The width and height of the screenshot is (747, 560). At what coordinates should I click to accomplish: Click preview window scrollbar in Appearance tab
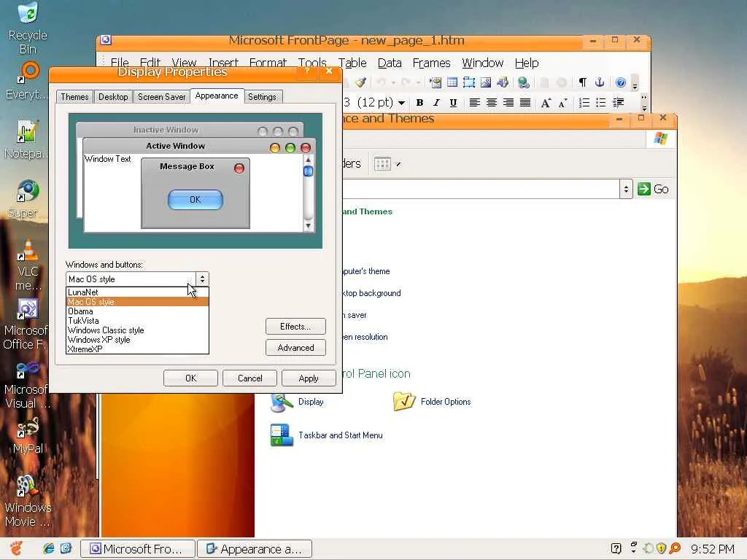tap(309, 192)
